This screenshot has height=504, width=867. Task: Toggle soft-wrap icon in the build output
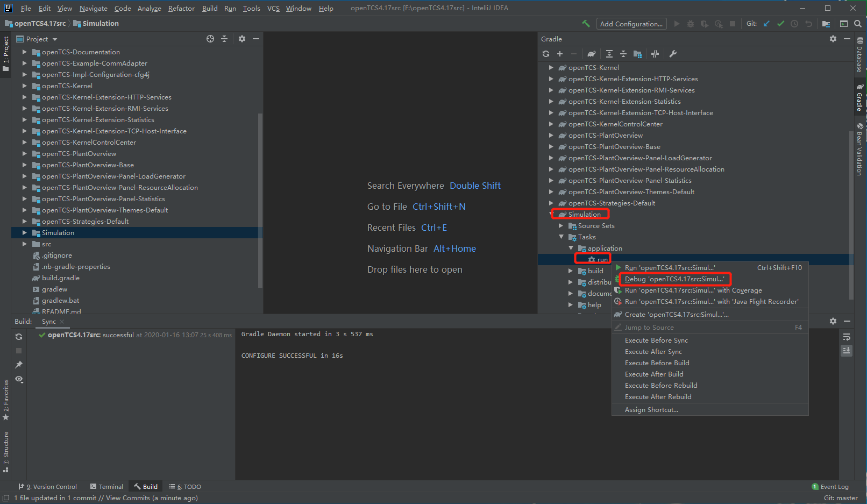point(847,337)
